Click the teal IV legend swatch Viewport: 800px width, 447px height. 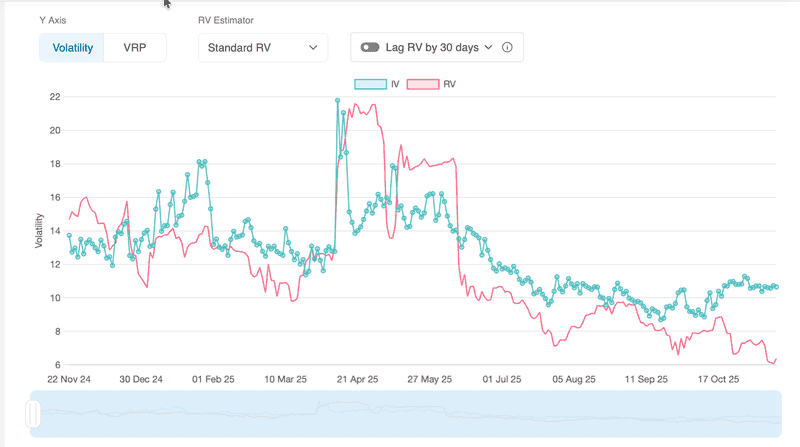368,84
